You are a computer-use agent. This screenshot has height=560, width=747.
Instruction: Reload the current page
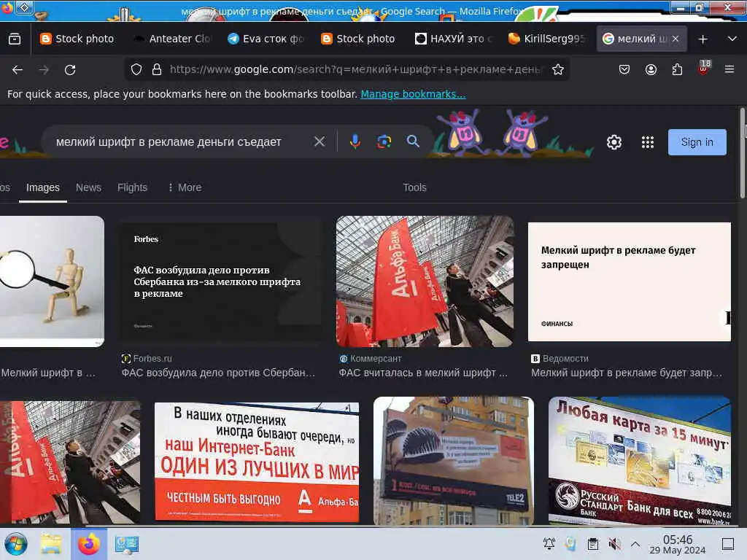coord(70,70)
